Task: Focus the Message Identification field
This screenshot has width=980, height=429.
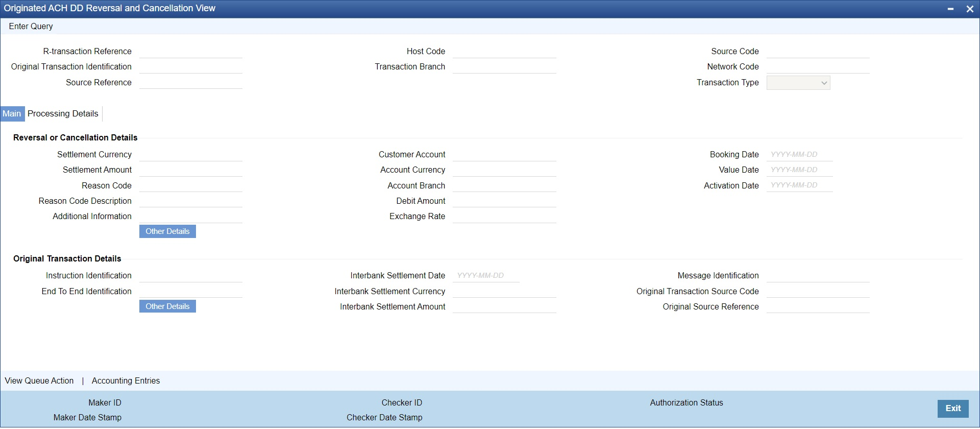Action: (x=818, y=276)
